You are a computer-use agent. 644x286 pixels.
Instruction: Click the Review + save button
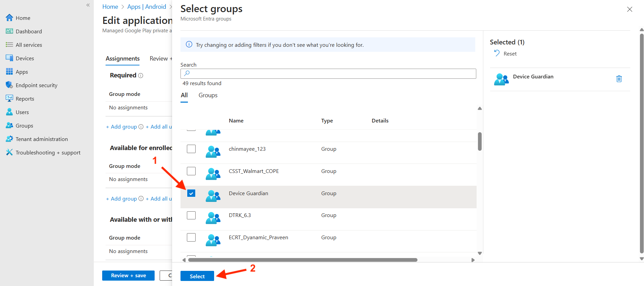[128, 276]
